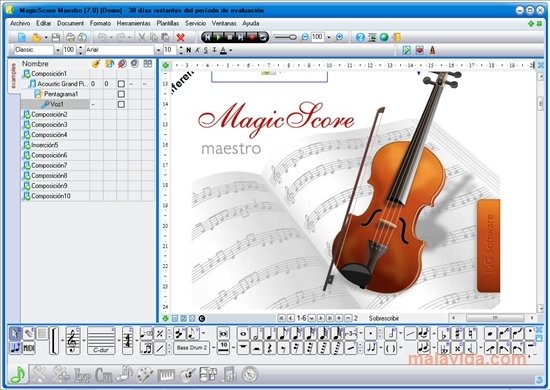550x390 pixels.
Task: Open the Arial font dropdown
Action: (158, 50)
